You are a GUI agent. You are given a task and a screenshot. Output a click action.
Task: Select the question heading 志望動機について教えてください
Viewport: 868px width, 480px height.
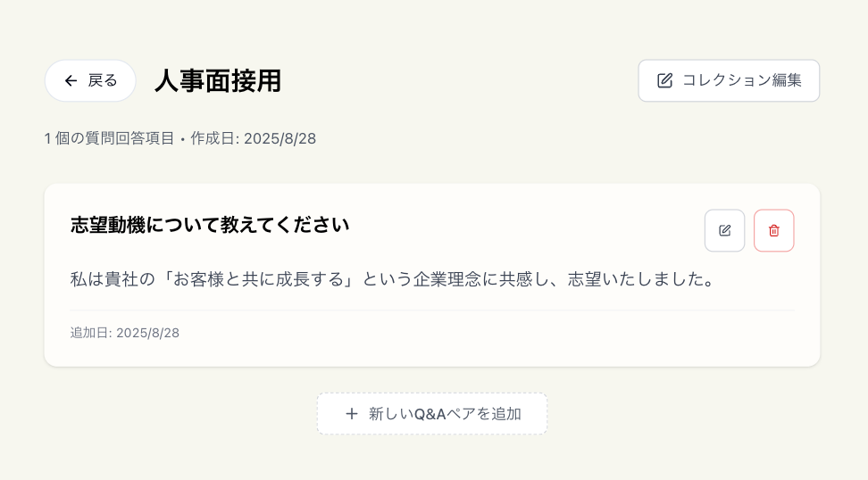coord(210,225)
